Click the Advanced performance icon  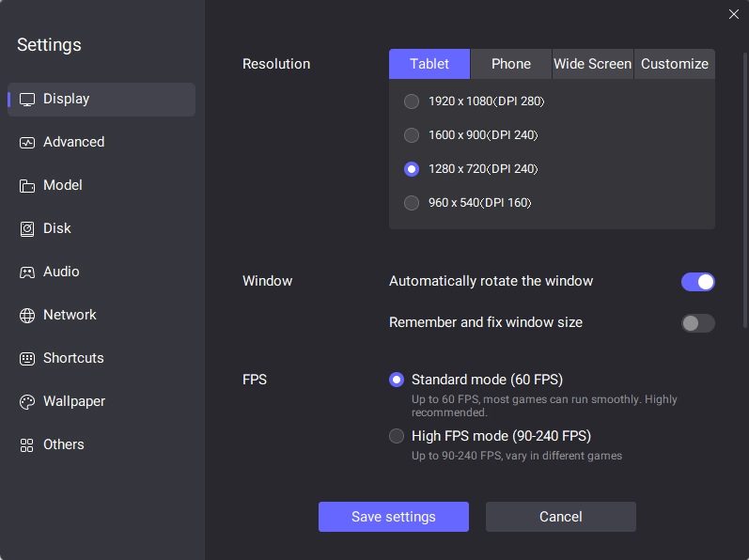27,142
